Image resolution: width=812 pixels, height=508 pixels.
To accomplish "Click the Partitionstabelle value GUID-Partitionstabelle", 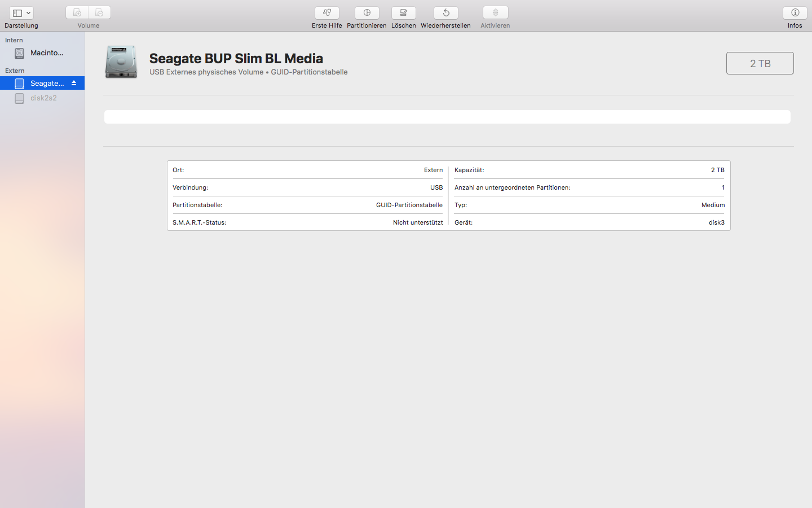I will click(x=409, y=205).
